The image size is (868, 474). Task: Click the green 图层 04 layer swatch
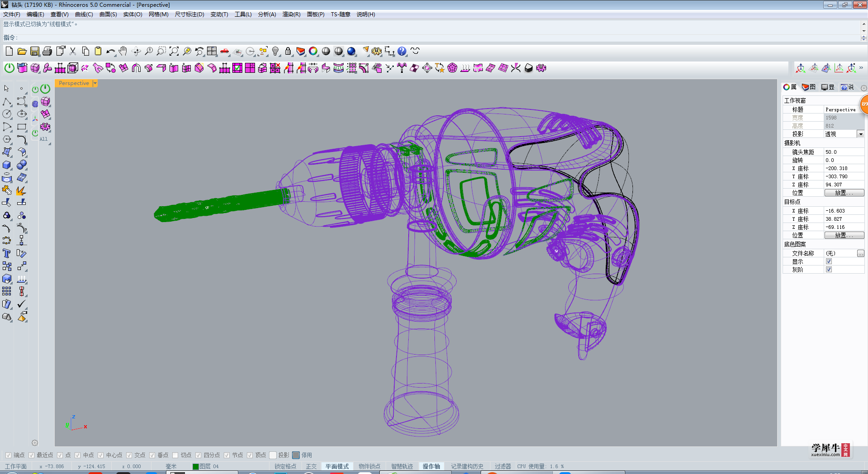pyautogui.click(x=196, y=466)
